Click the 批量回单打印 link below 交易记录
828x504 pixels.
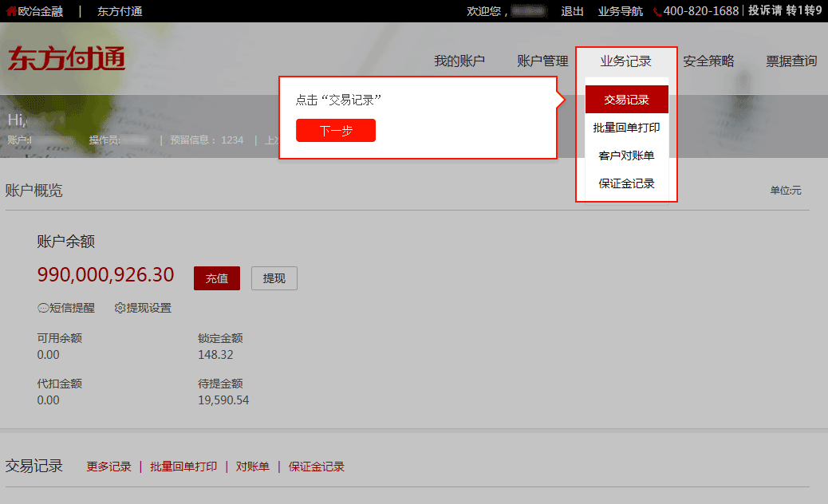click(183, 467)
